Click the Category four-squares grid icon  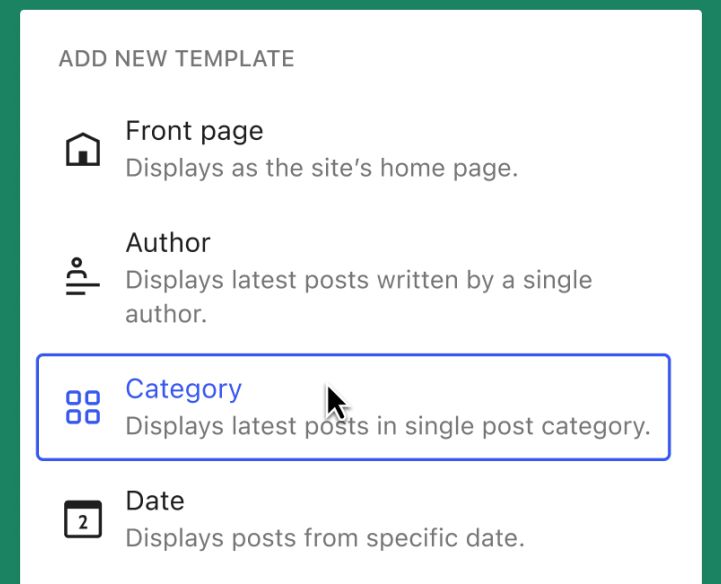[82, 407]
